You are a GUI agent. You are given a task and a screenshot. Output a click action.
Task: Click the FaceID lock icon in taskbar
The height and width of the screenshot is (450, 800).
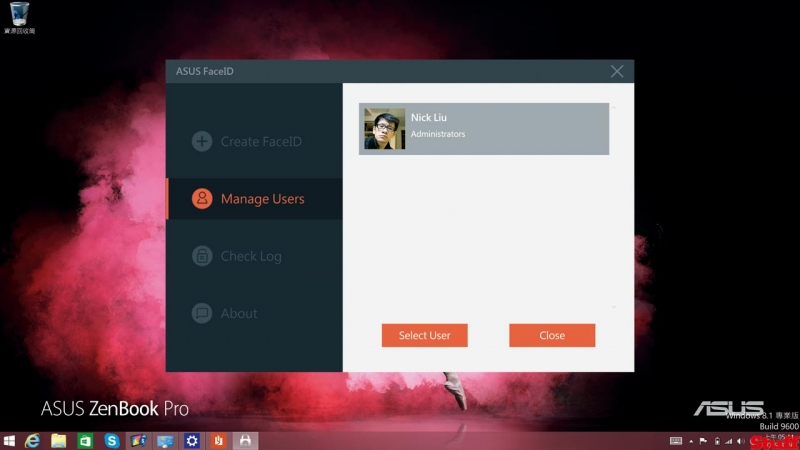coord(244,441)
